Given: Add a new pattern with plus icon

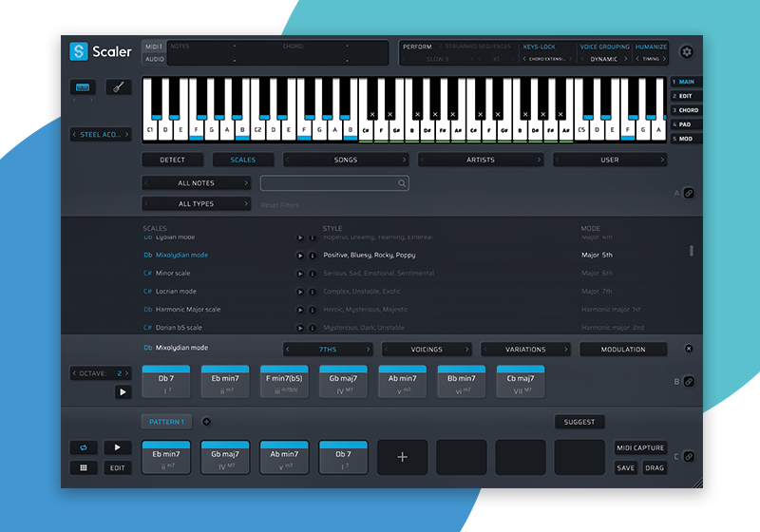Looking at the screenshot, I should (x=206, y=422).
